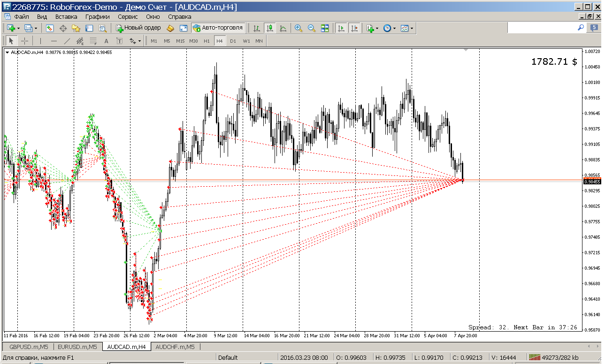
Task: Tile chart windows icon
Action: [325, 28]
